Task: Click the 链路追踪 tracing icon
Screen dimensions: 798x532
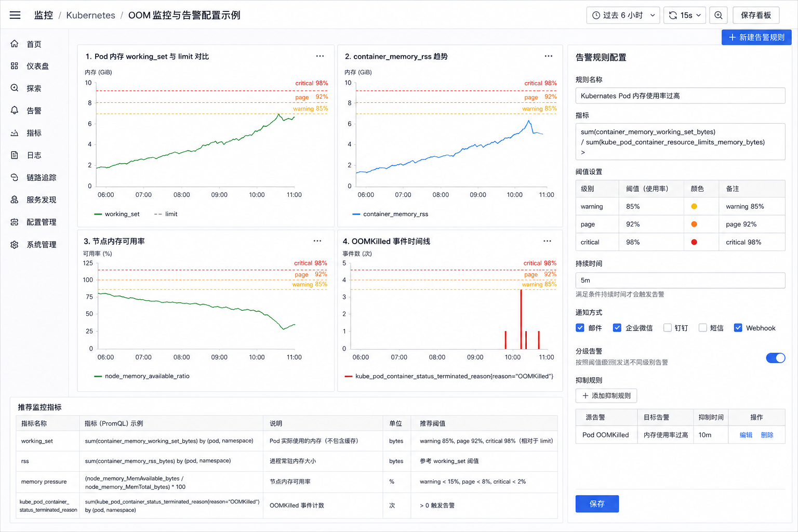Action: click(x=15, y=177)
